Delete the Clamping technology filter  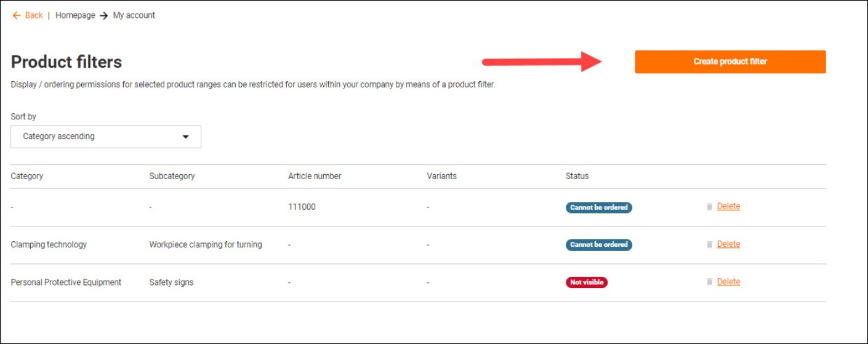(x=728, y=244)
